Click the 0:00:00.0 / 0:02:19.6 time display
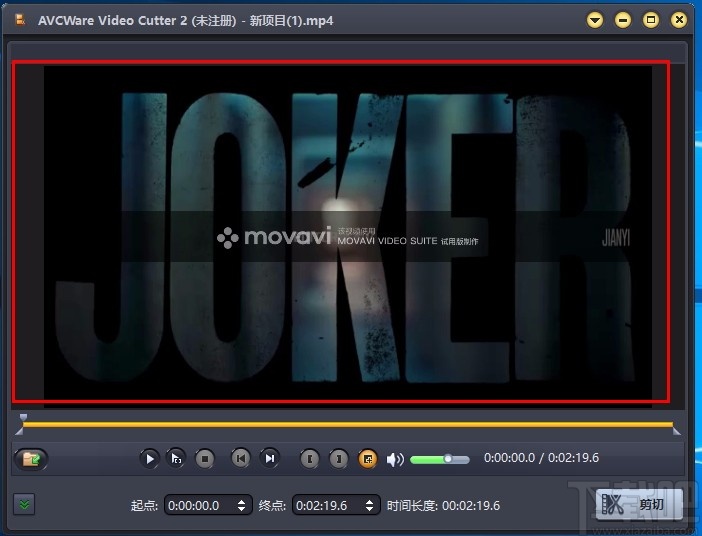 click(x=541, y=458)
